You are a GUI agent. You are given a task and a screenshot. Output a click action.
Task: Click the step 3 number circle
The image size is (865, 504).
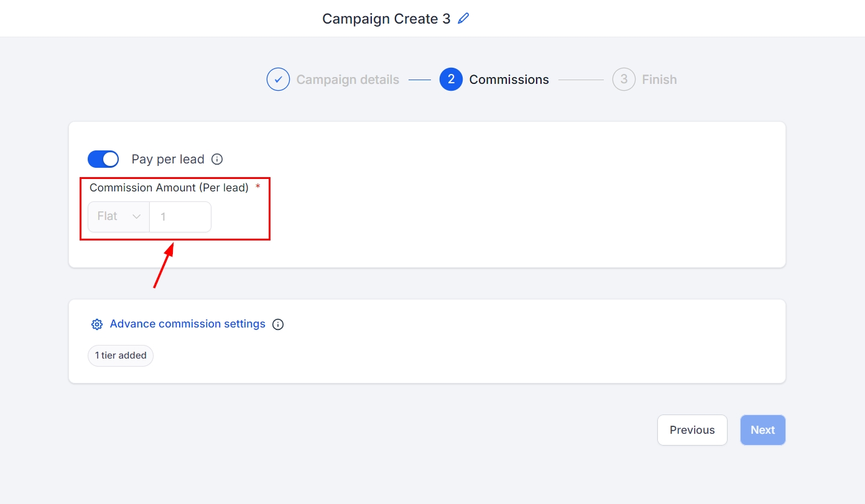point(624,80)
